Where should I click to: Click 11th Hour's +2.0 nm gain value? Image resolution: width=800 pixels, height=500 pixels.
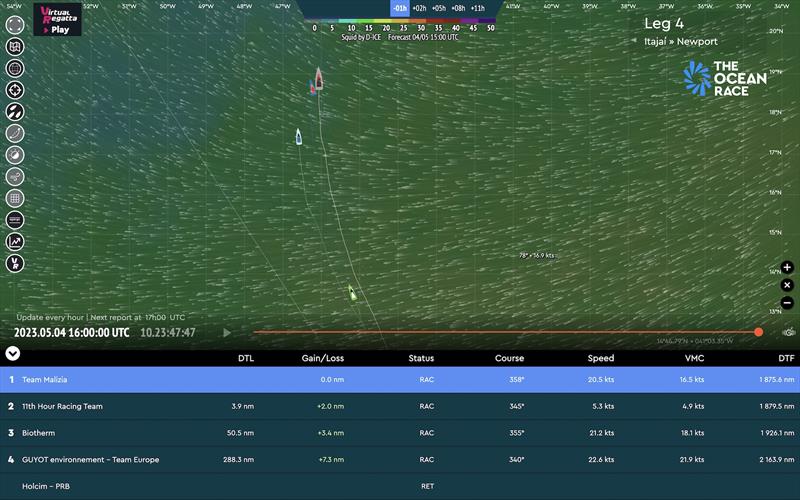pos(330,406)
